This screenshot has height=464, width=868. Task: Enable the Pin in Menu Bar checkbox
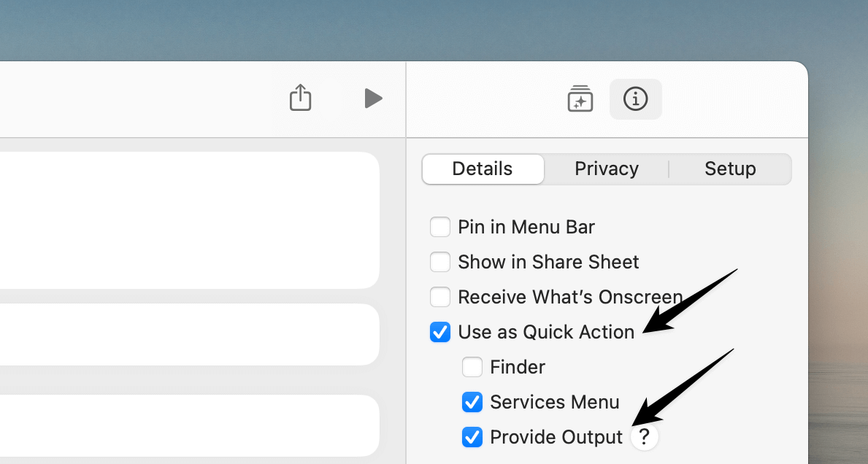point(440,227)
